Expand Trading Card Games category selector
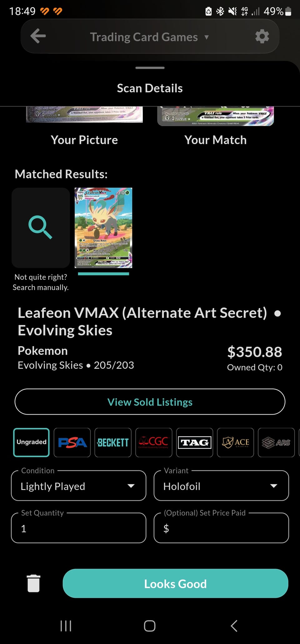The image size is (300, 644). (x=149, y=37)
